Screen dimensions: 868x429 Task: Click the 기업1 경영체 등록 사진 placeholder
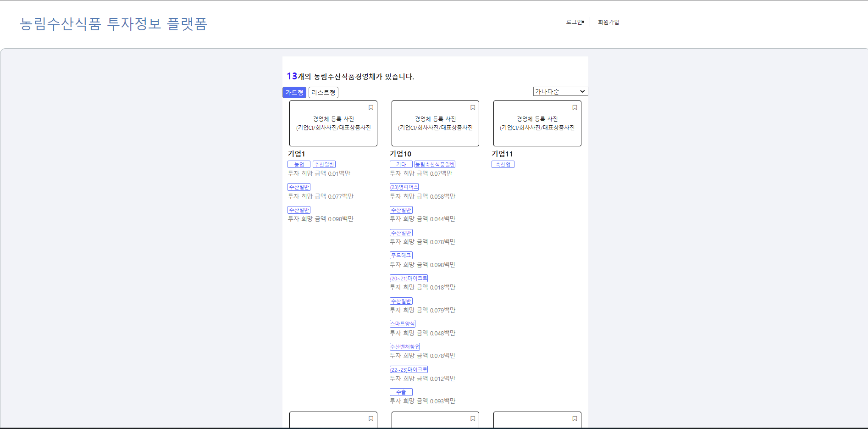(333, 123)
